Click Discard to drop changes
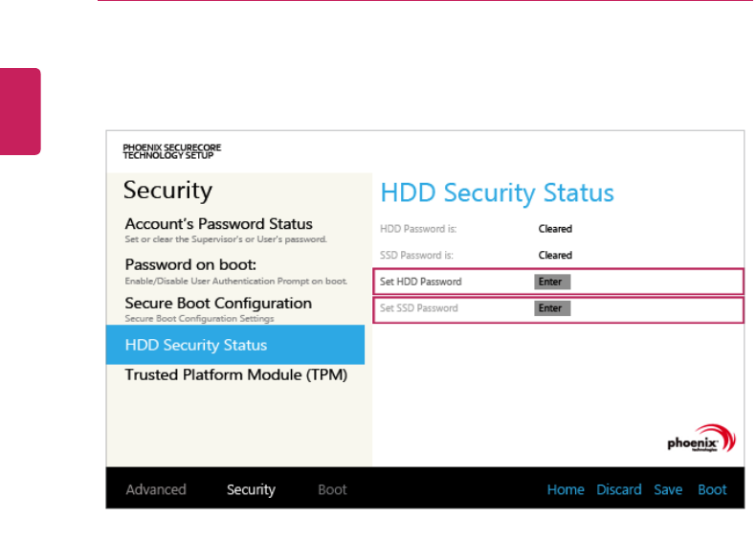756x543 pixels. click(619, 489)
